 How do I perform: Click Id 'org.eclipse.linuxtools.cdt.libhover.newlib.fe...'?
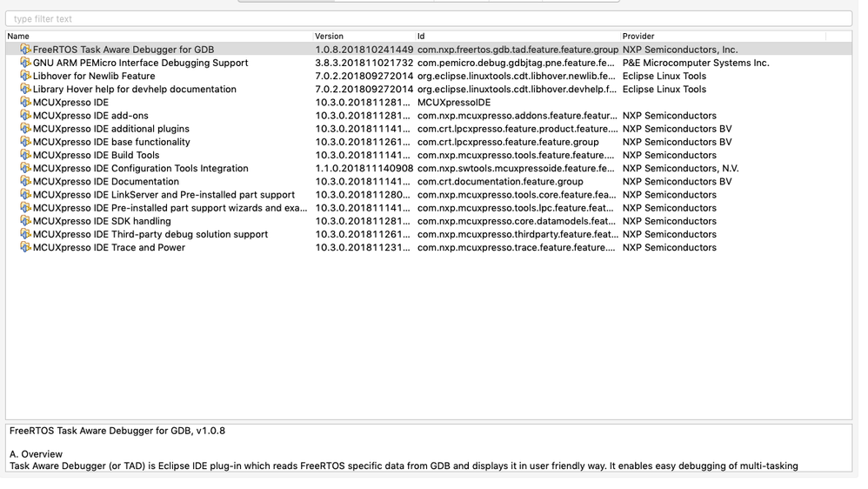517,77
